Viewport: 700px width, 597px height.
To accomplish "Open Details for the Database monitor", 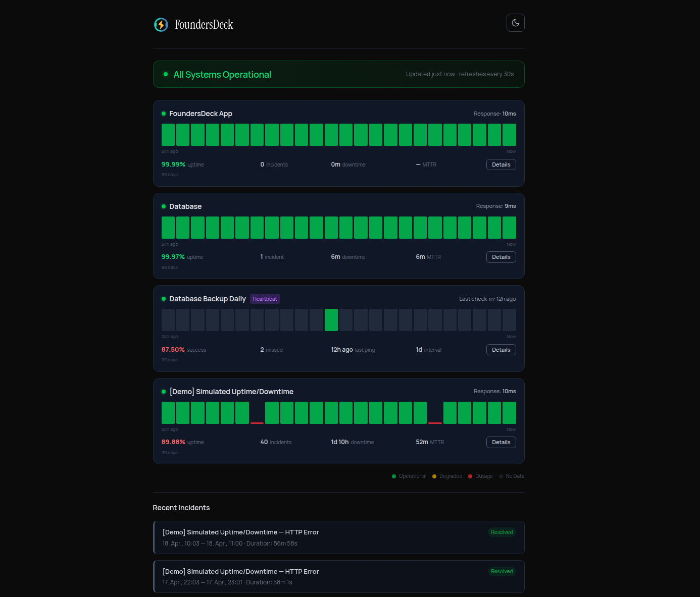I will [x=501, y=257].
